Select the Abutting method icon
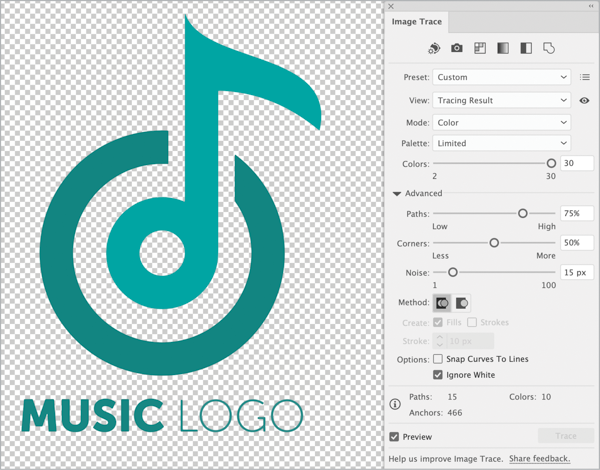 tap(442, 303)
